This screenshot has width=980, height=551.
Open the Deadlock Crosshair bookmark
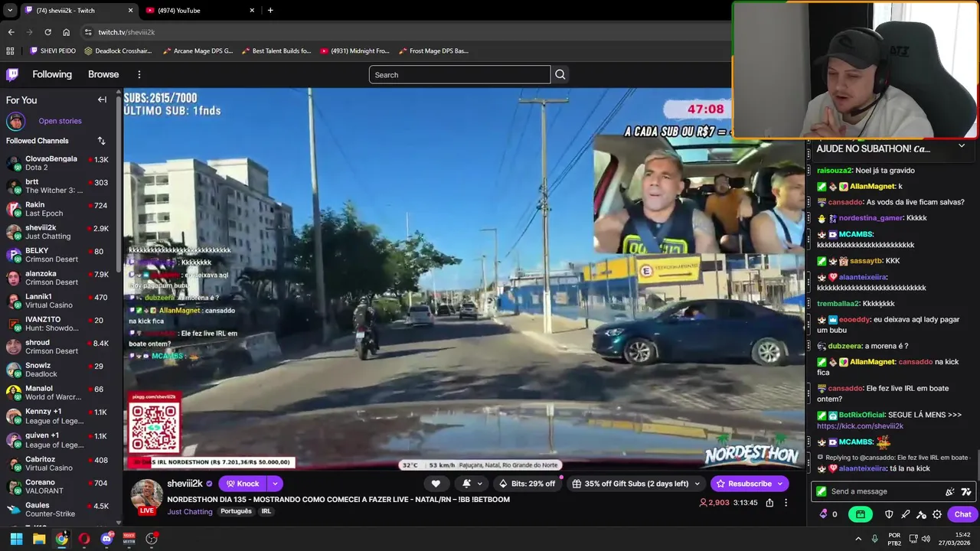pos(118,51)
